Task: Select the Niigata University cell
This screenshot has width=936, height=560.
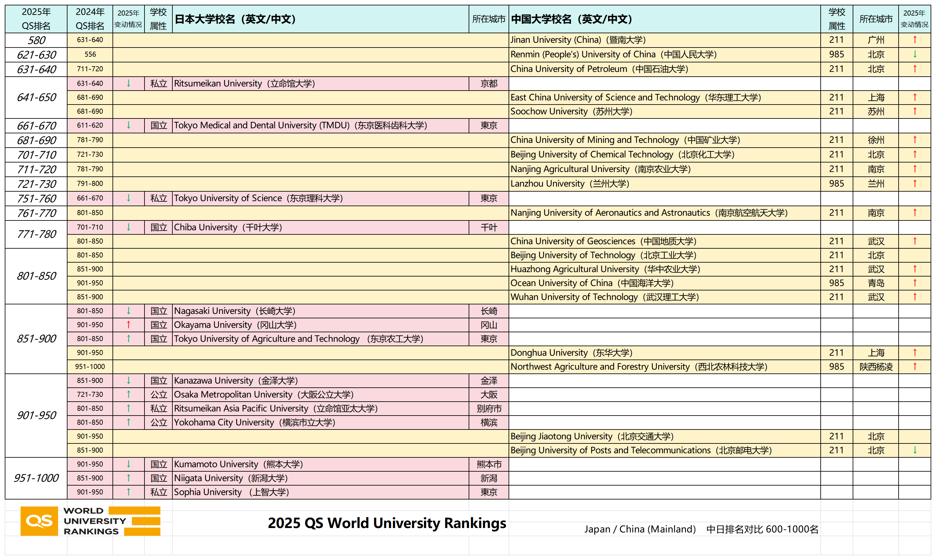Action: [320, 479]
